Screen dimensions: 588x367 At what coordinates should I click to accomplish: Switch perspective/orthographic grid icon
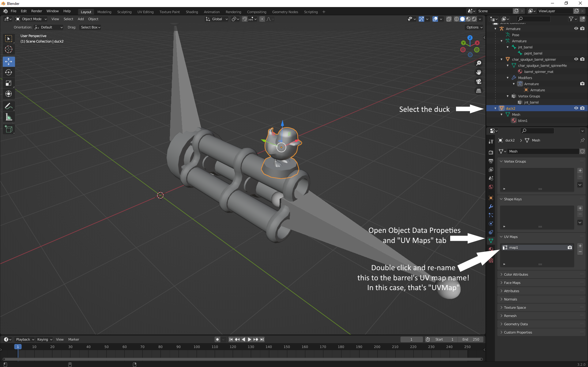(x=479, y=91)
